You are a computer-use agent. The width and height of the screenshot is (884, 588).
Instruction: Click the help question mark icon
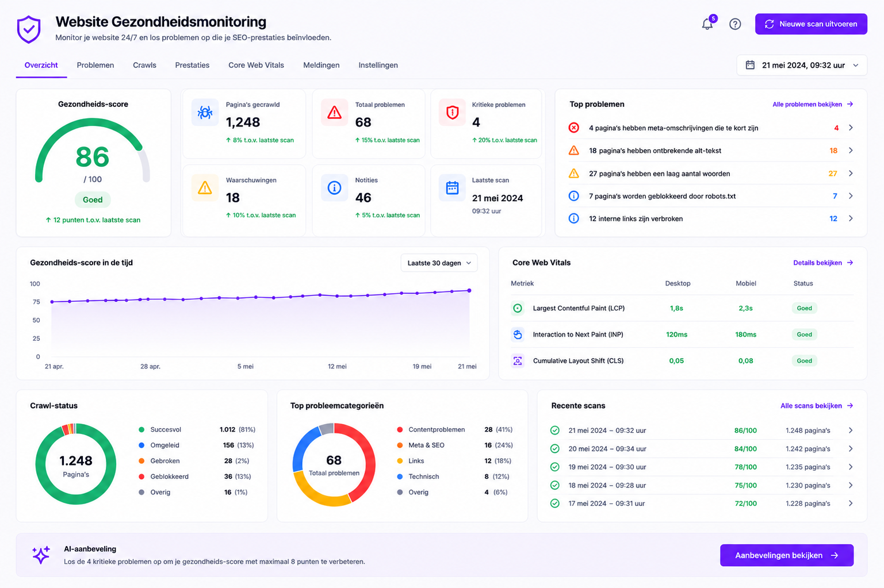coord(735,24)
